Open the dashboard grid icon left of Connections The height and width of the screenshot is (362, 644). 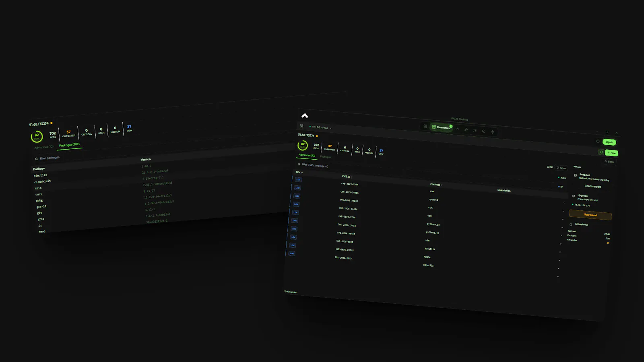tap(425, 126)
